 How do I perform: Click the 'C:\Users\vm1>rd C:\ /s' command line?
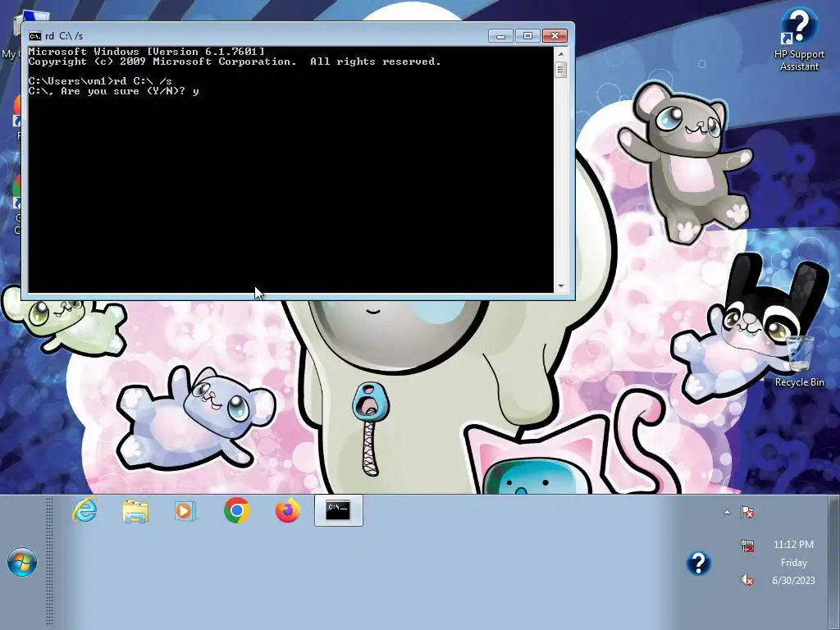[x=100, y=81]
